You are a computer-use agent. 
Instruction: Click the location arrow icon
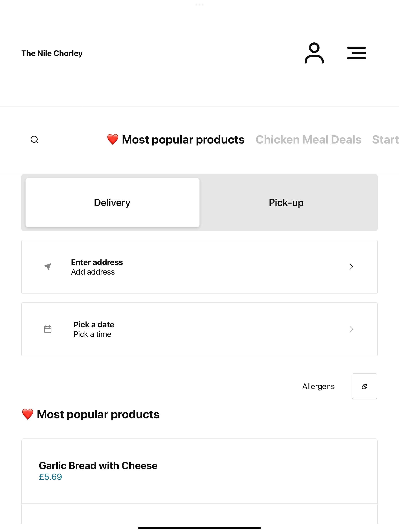click(48, 267)
